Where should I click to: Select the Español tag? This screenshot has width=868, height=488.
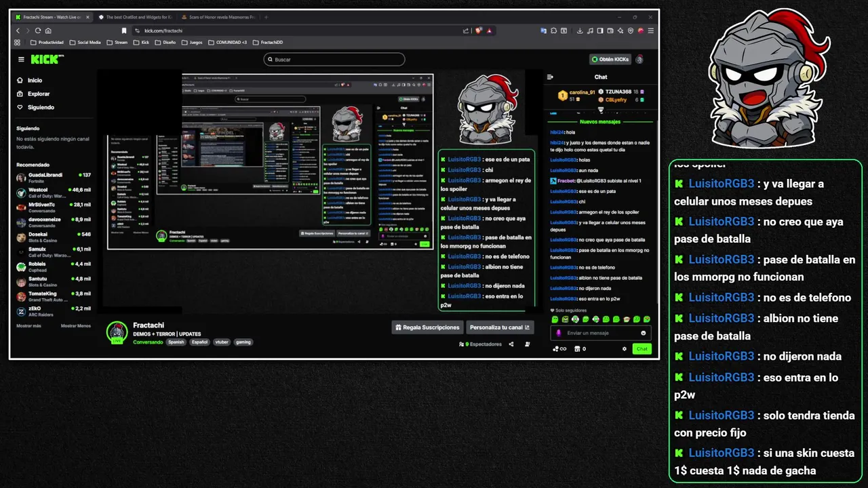pyautogui.click(x=199, y=342)
